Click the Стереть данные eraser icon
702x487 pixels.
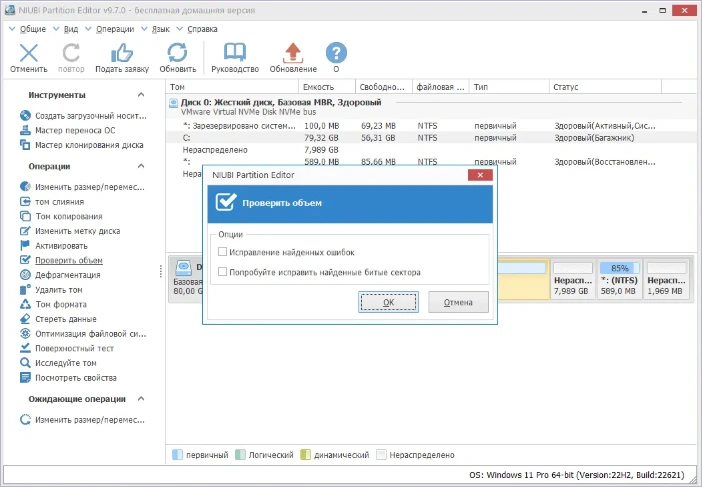(25, 319)
